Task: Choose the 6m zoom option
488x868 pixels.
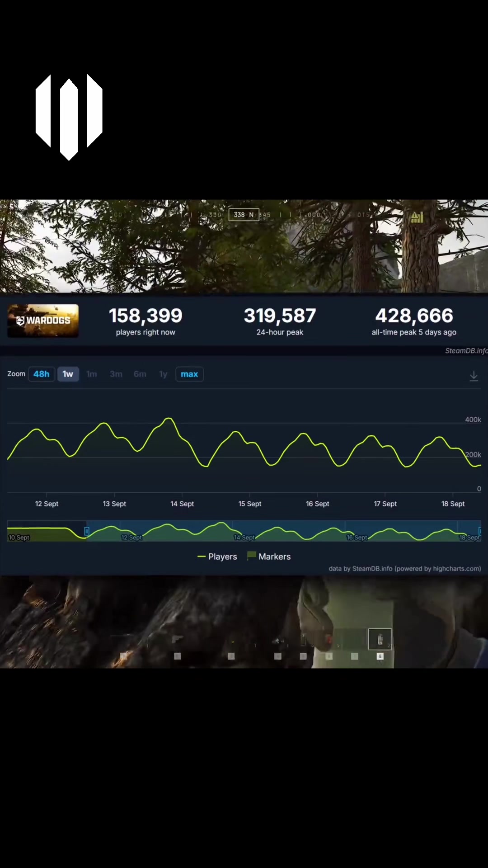Action: [140, 374]
